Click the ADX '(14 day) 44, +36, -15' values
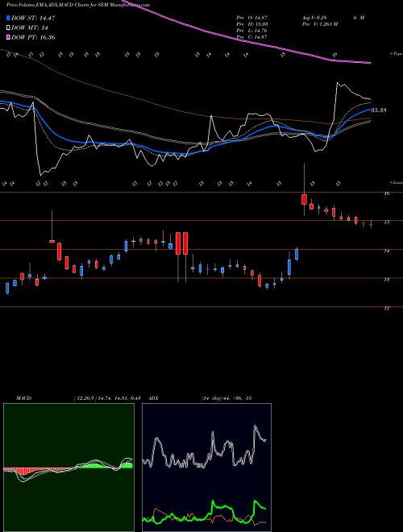This screenshot has height=532, width=403. tap(226, 398)
